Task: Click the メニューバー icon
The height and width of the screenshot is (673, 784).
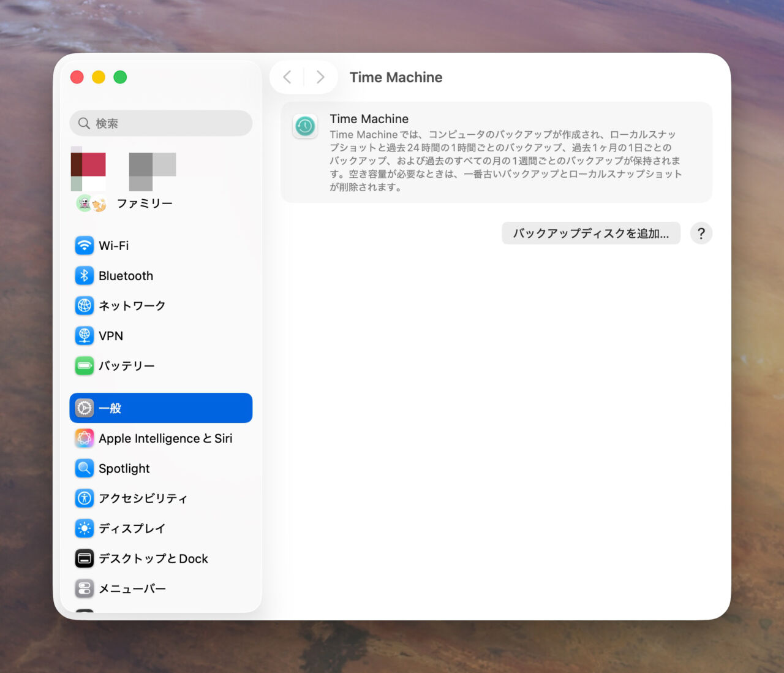Action: pyautogui.click(x=85, y=588)
